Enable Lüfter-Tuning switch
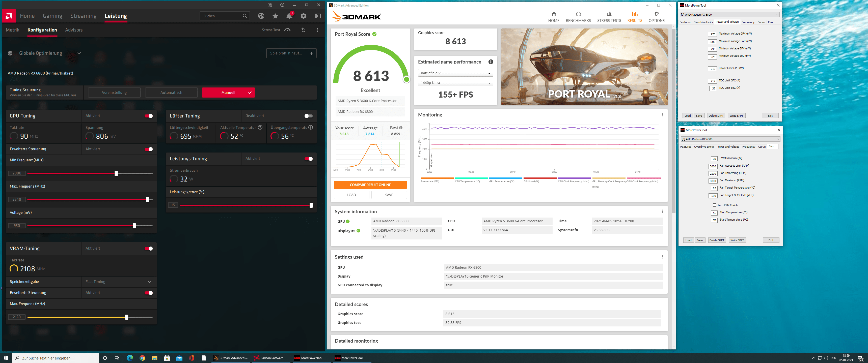The height and width of the screenshot is (363, 868). point(308,116)
